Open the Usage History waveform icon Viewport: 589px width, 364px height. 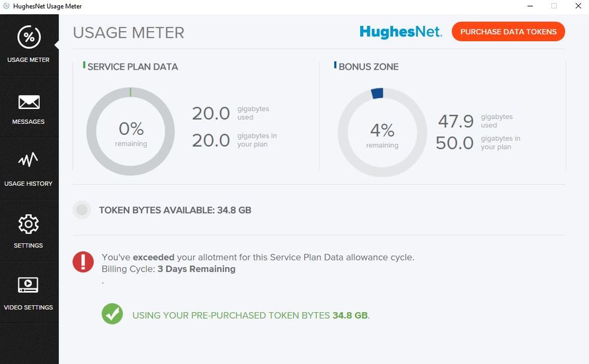[x=29, y=161]
